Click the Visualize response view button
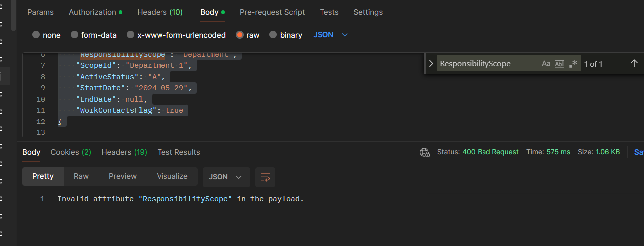The image size is (644, 246). (172, 176)
